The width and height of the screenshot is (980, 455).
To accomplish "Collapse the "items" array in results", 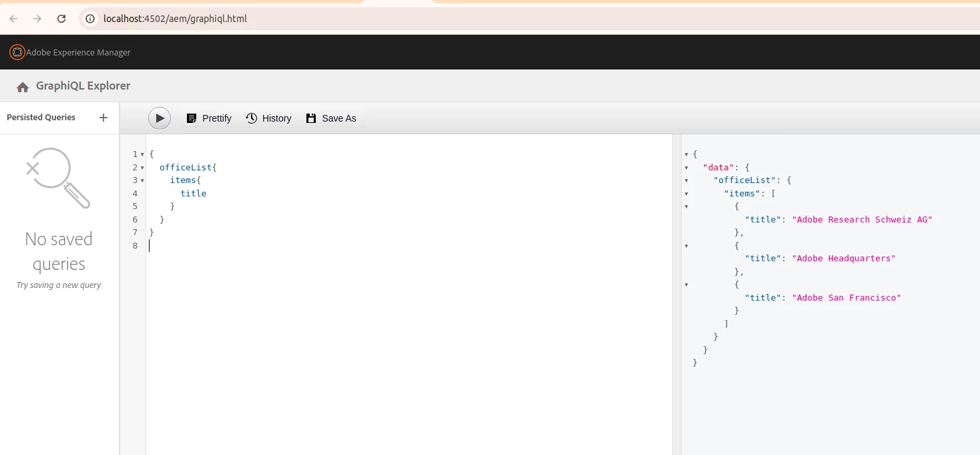I will coord(686,194).
